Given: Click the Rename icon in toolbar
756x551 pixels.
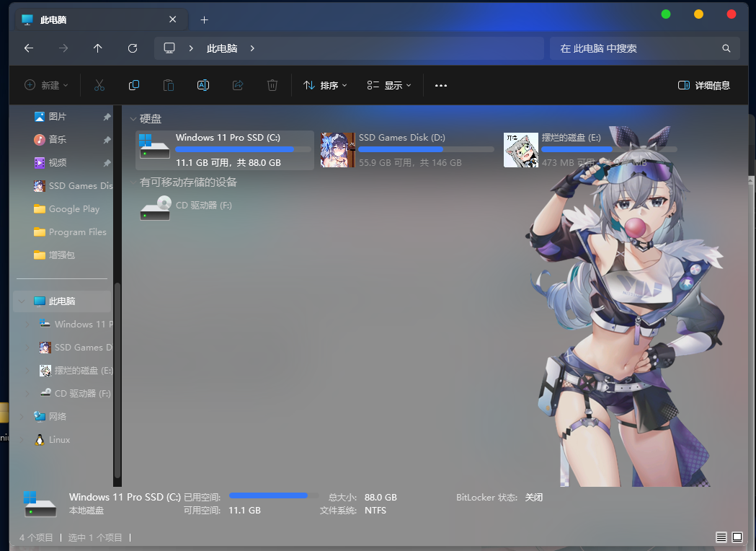Looking at the screenshot, I should pyautogui.click(x=203, y=85).
